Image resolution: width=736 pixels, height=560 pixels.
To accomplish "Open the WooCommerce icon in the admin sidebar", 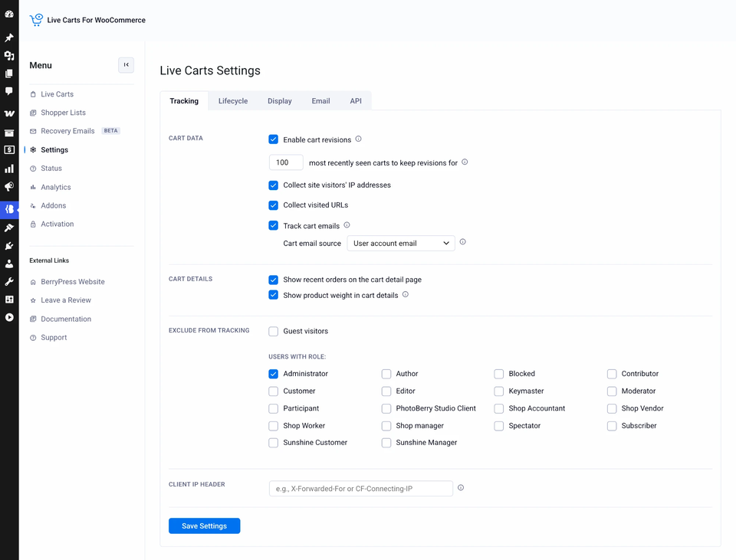I will pos(9,113).
